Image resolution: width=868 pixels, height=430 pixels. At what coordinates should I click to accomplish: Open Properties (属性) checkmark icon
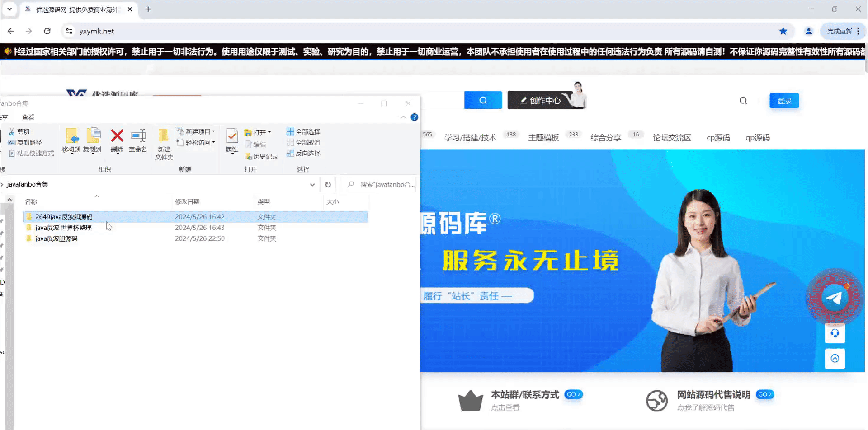[x=232, y=136]
